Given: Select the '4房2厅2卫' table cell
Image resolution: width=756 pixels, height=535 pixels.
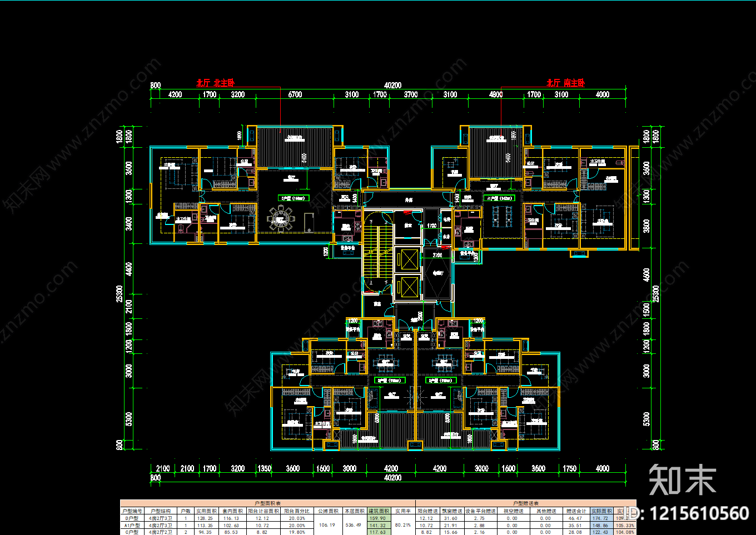Looking at the screenshot, I should pos(161,532).
